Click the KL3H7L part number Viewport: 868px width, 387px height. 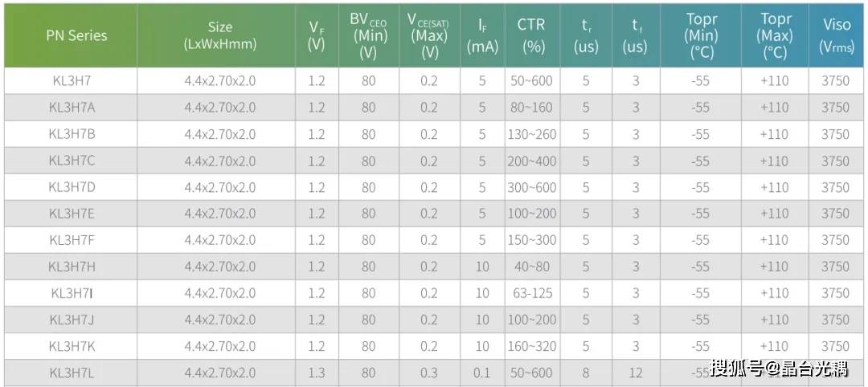[72, 373]
